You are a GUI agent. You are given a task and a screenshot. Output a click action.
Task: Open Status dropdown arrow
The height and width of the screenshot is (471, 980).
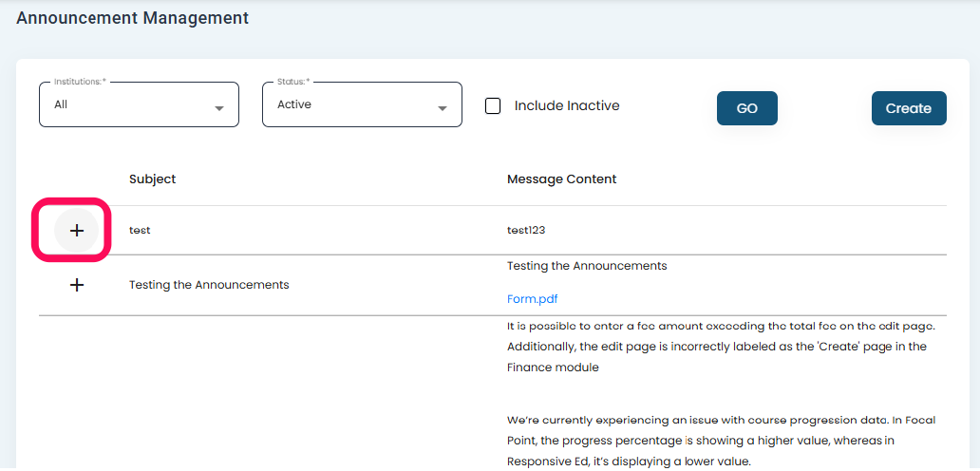click(443, 108)
